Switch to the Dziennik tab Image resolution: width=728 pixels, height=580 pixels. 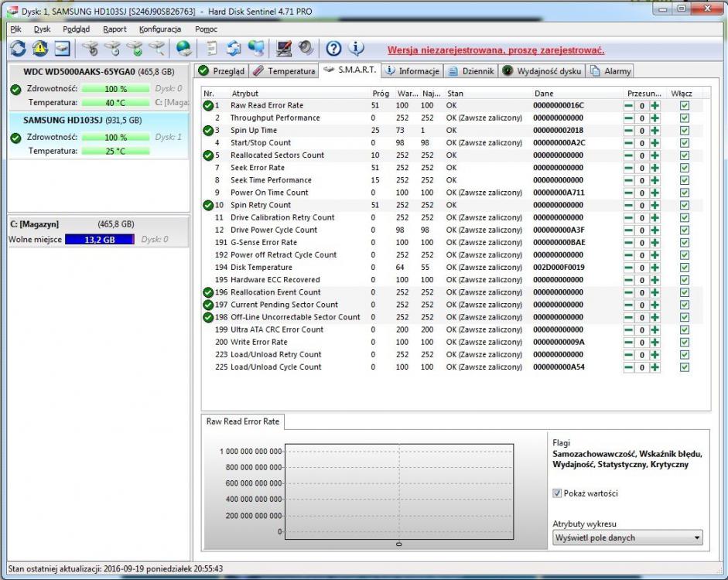click(471, 71)
